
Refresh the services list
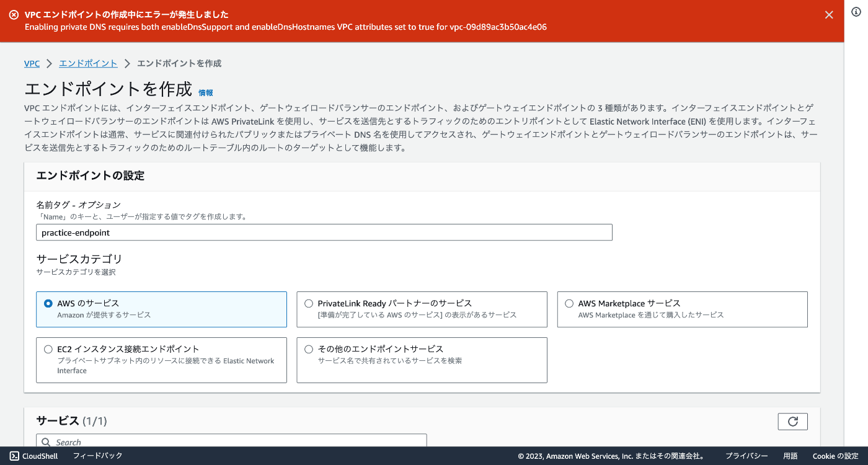792,422
